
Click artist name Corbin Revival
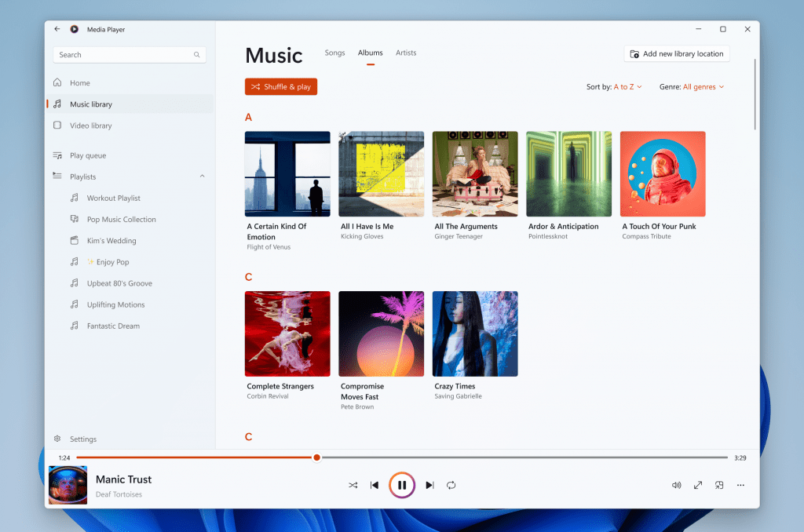click(x=268, y=396)
